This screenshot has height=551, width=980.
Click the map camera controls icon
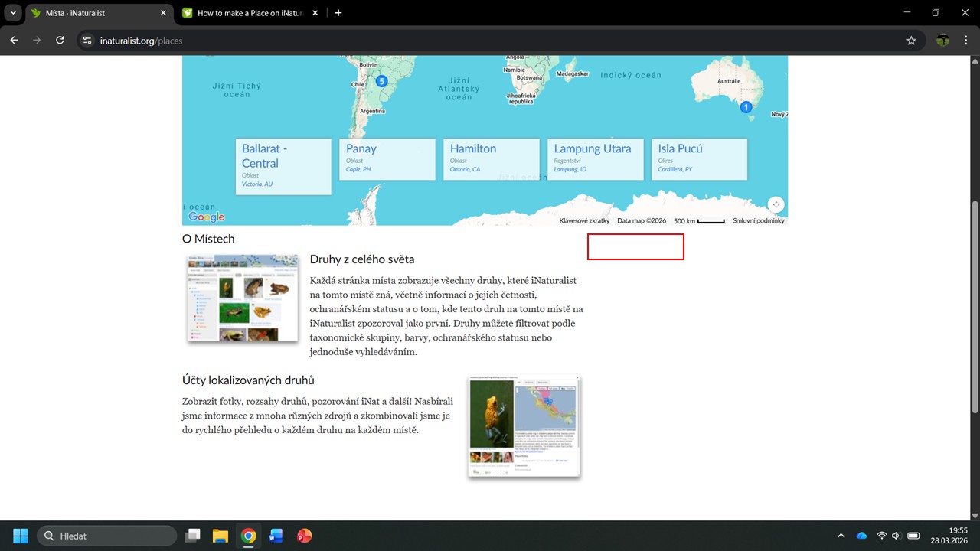click(x=776, y=204)
